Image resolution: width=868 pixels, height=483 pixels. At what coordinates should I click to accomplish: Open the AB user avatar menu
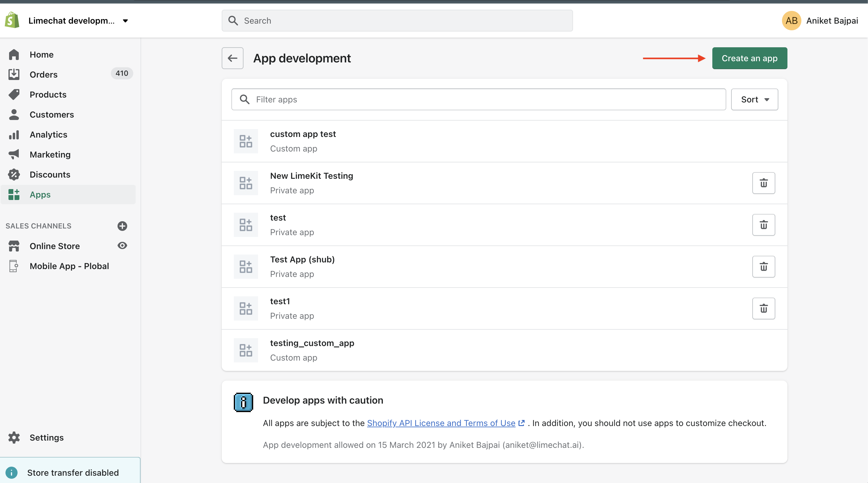coord(791,21)
